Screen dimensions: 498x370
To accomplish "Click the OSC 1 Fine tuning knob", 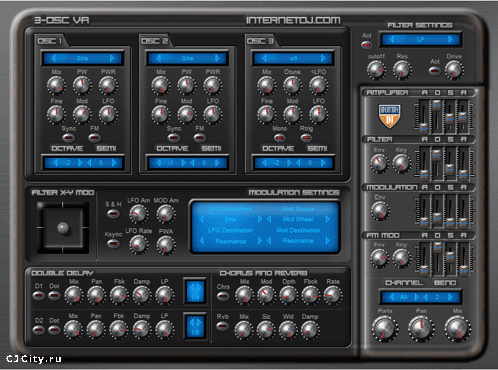I will [x=56, y=114].
